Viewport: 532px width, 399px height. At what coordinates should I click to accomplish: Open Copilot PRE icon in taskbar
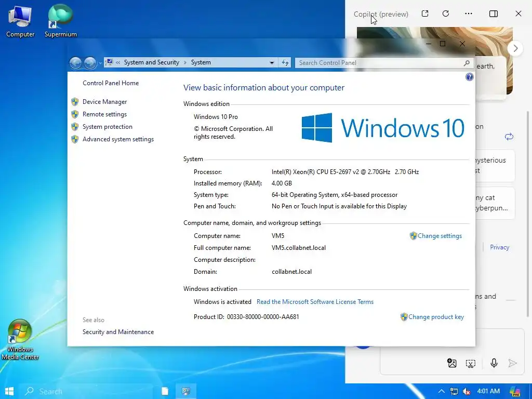(x=515, y=392)
